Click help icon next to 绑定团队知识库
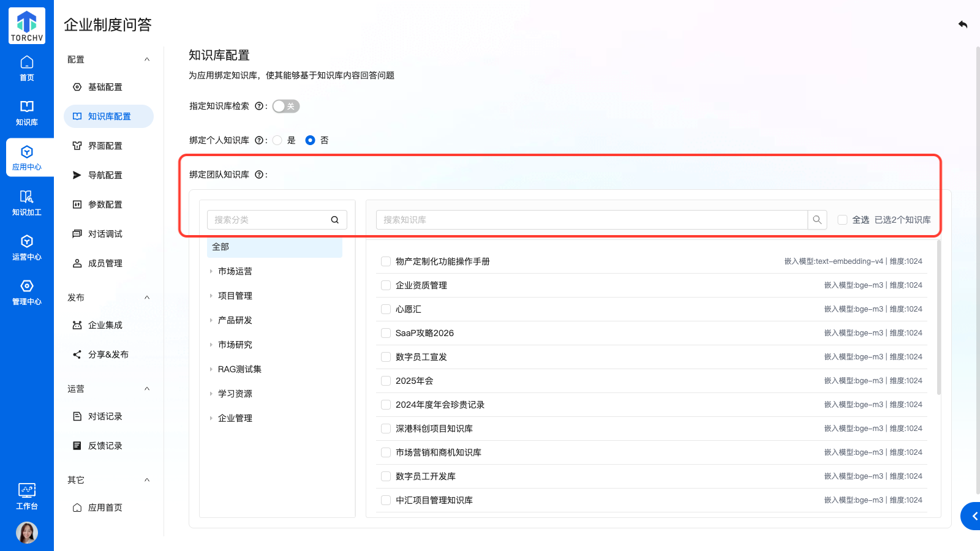Screen dimensions: 980x551 point(259,175)
